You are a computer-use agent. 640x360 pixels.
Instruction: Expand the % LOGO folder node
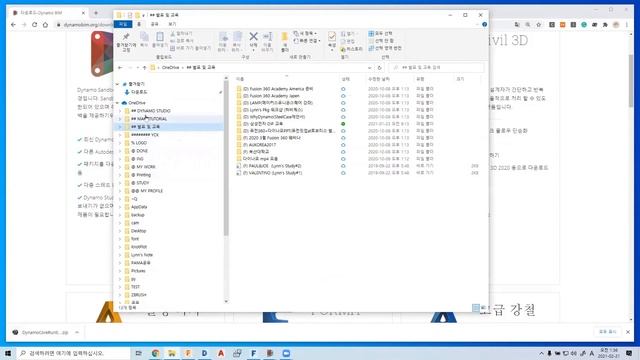pyautogui.click(x=120, y=143)
